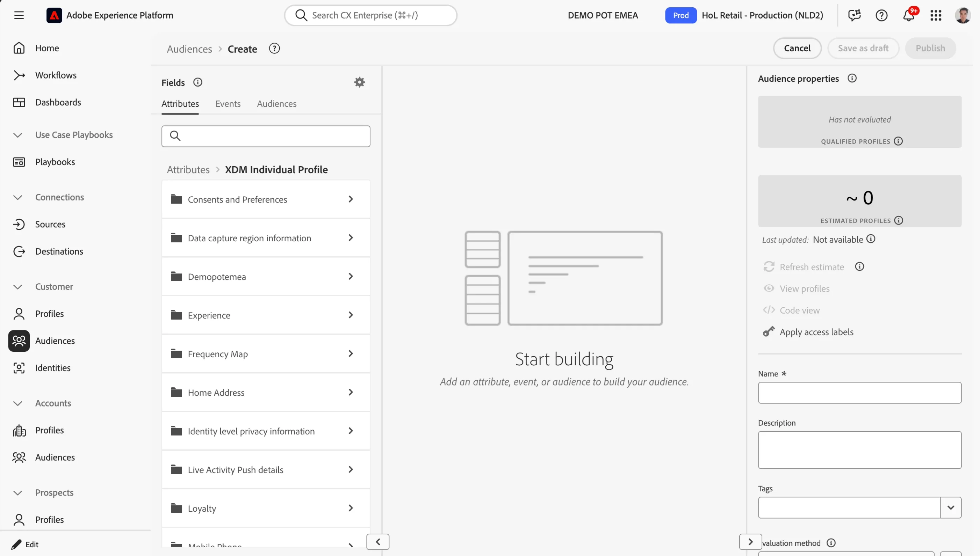Click the attributes search field

click(x=266, y=136)
